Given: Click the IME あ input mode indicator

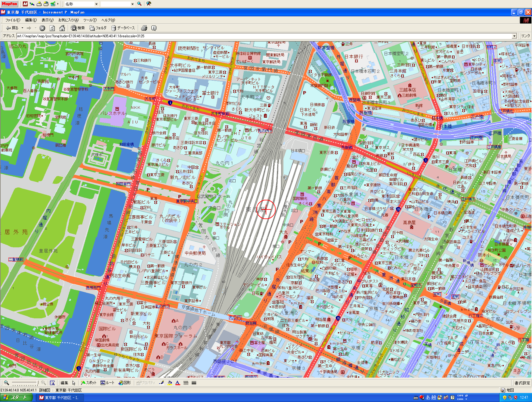Looking at the screenshot, I should (x=428, y=397).
